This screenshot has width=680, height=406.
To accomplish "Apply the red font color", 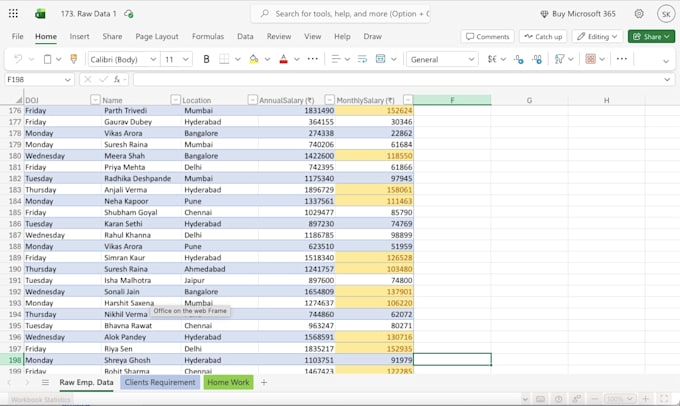I will (283, 59).
